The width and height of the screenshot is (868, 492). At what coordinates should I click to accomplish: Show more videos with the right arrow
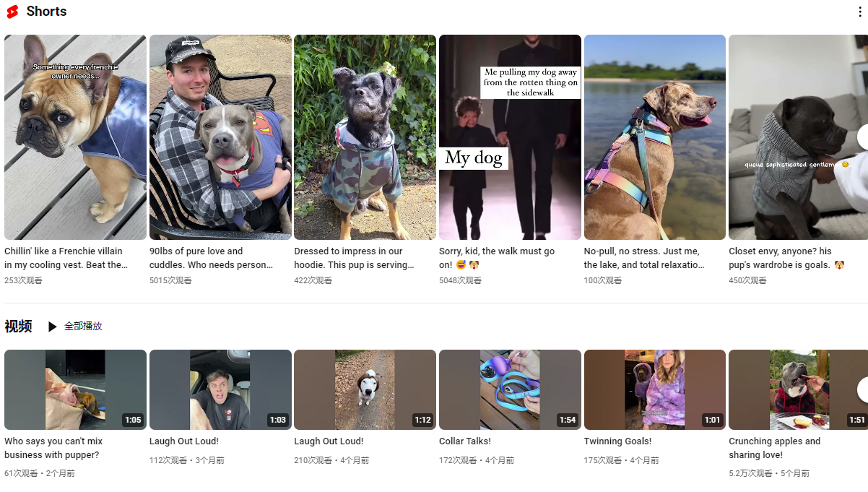[x=863, y=389]
